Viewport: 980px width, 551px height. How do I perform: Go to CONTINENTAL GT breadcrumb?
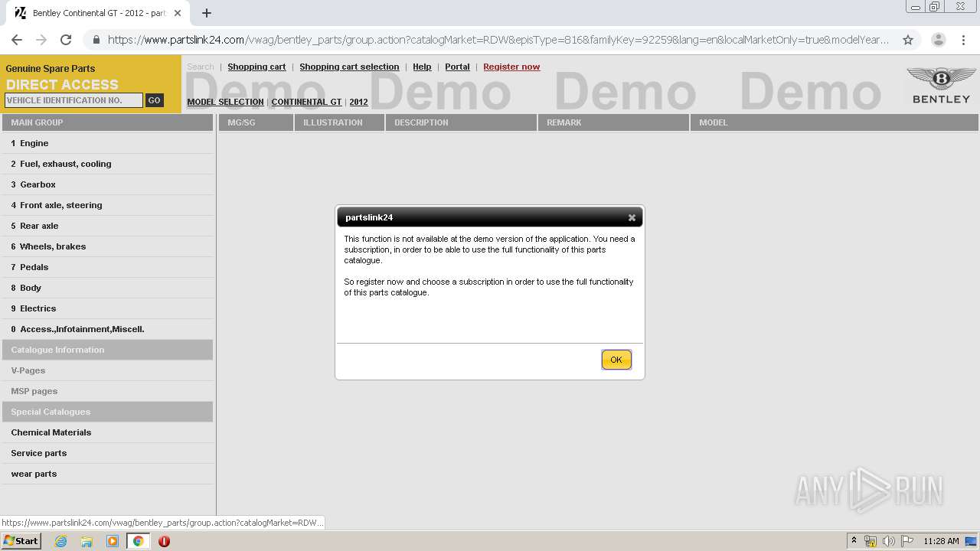click(x=306, y=102)
